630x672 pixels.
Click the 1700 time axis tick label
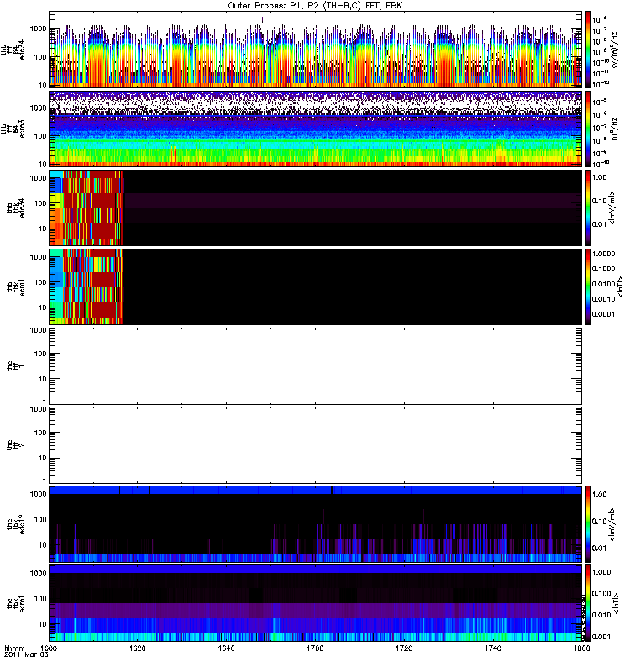click(315, 648)
